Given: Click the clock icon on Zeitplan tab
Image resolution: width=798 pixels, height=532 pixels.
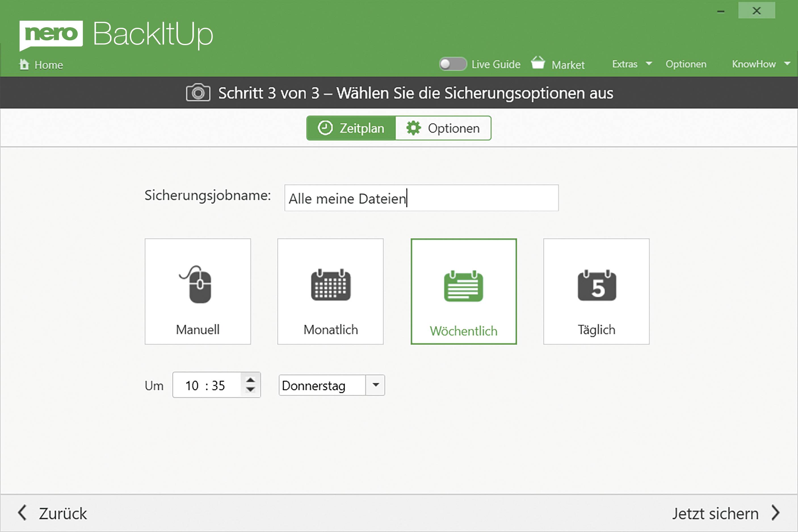Looking at the screenshot, I should click(325, 128).
